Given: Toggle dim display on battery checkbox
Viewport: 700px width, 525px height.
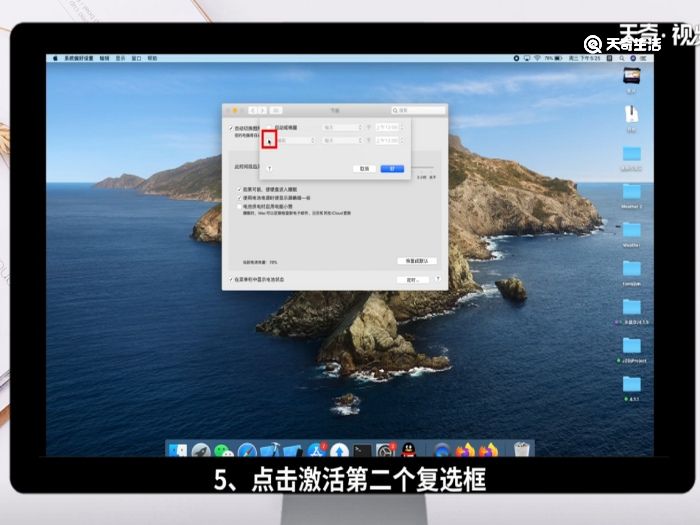Looking at the screenshot, I should tap(239, 198).
